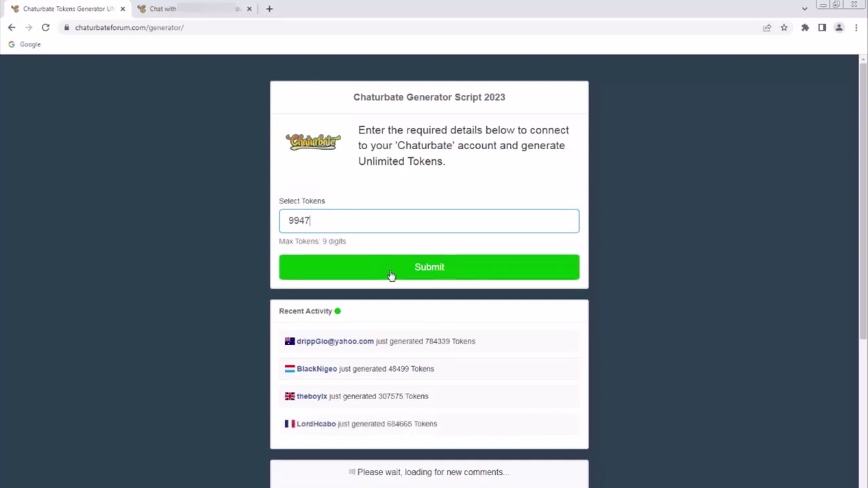Close the Tokens Generator tab

pyautogui.click(x=123, y=9)
